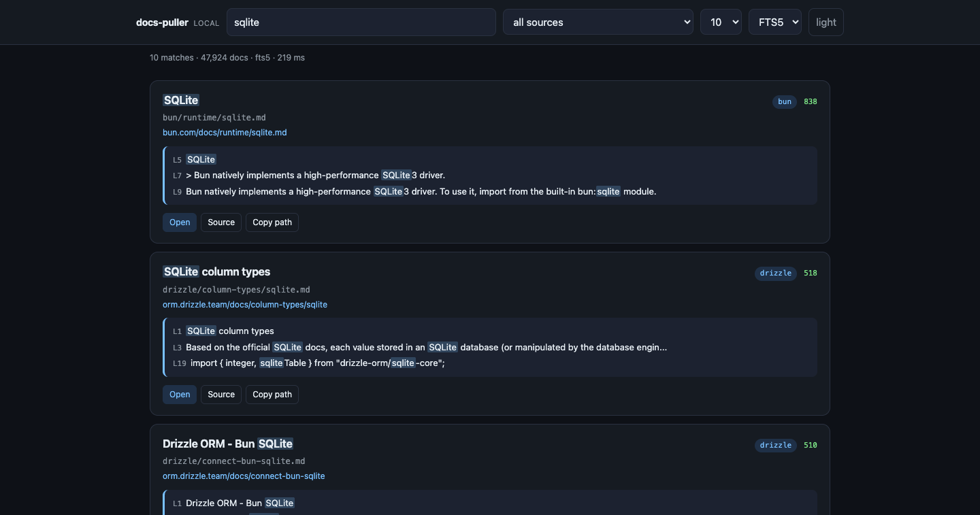
Task: Click the LOCAL label beside docs-puller
Action: [206, 23]
